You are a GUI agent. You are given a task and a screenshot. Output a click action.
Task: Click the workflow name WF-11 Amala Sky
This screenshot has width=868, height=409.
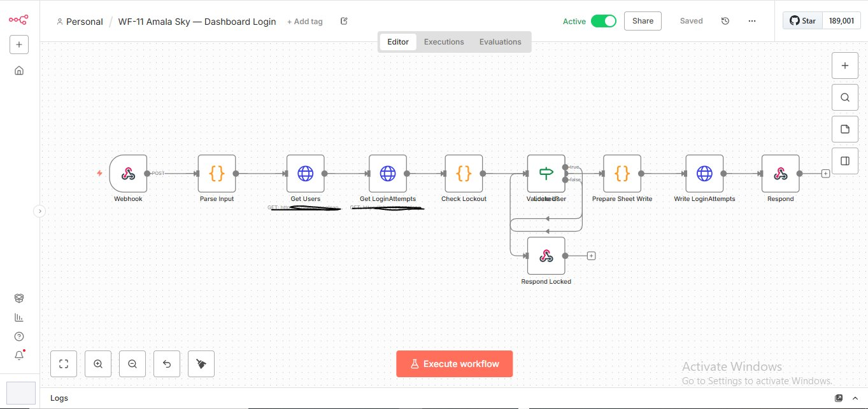197,22
